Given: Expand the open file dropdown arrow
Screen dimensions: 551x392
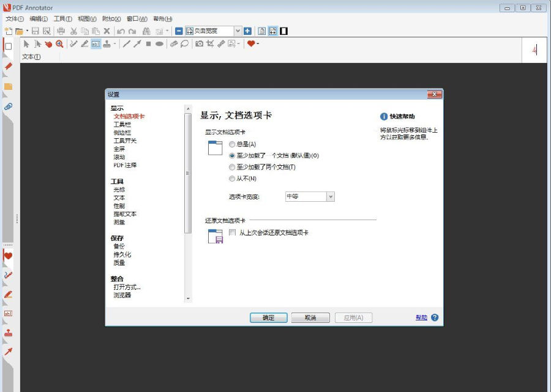Looking at the screenshot, I should (x=26, y=31).
